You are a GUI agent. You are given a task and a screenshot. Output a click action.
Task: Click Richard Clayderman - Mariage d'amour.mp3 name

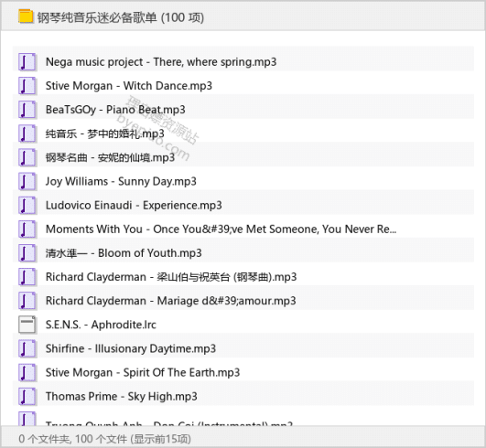(171, 301)
